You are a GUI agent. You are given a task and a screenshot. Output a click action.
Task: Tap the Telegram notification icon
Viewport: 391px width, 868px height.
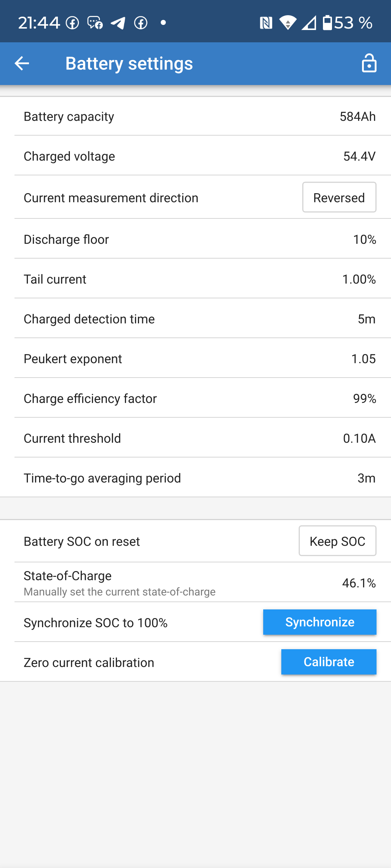(118, 23)
